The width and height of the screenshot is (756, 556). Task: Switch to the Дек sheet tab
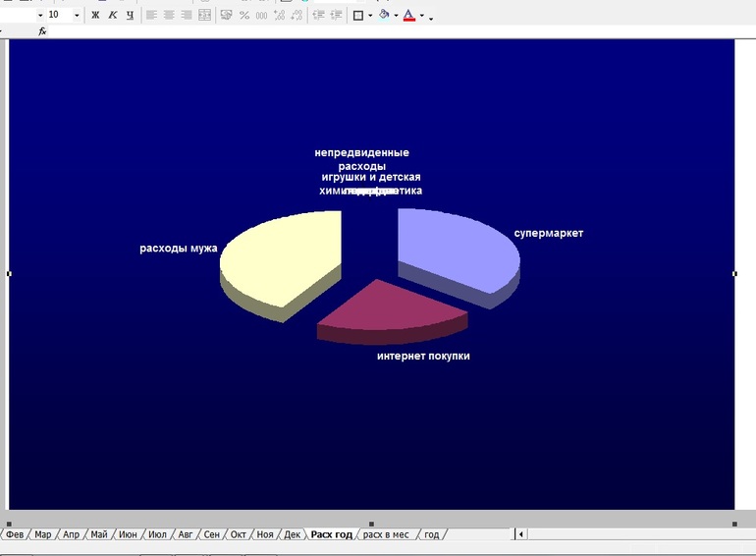click(x=293, y=534)
